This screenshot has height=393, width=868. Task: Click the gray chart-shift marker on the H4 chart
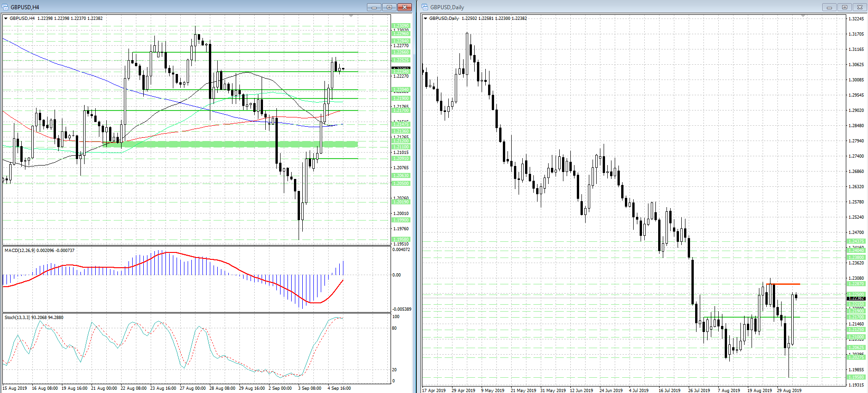click(351, 16)
